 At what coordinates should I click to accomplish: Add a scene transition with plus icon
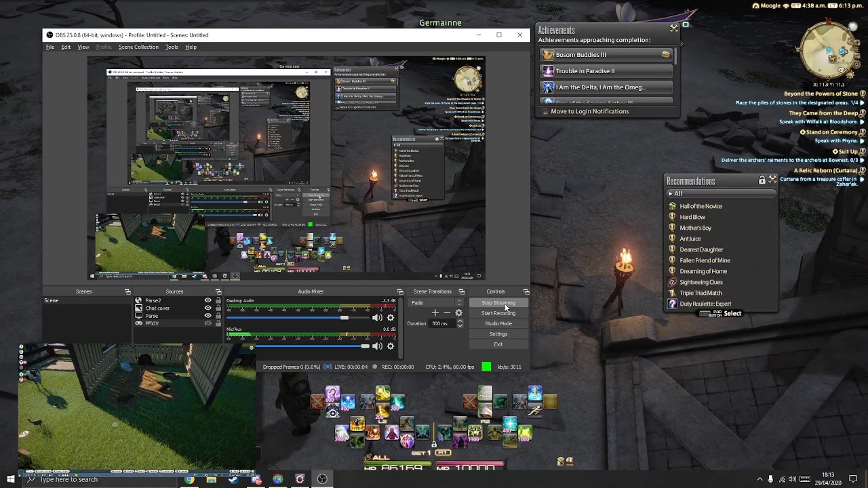(x=435, y=312)
